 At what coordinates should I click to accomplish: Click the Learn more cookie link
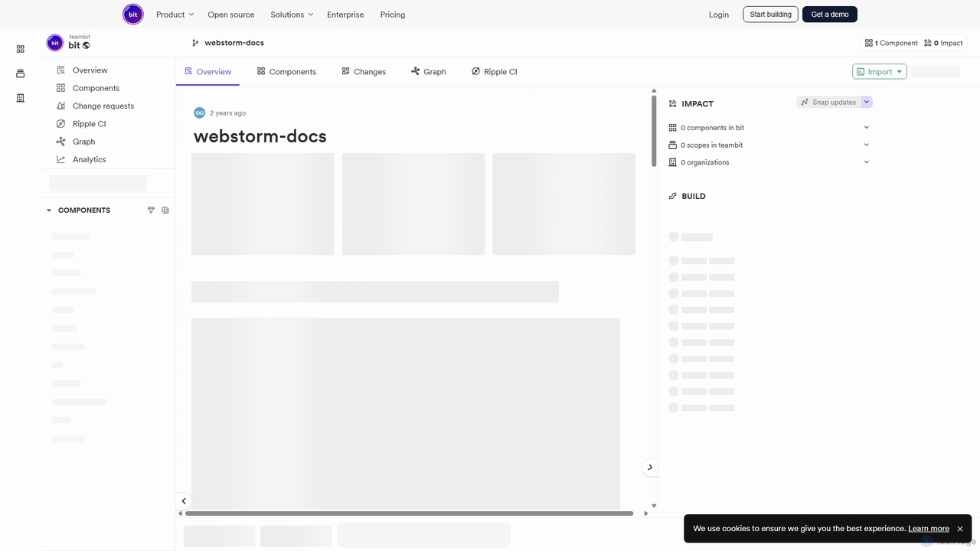[929, 528]
